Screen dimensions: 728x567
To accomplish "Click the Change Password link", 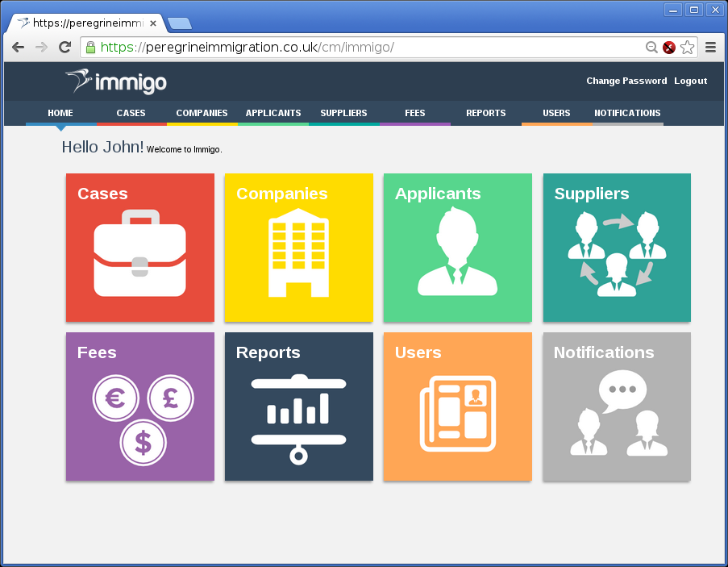I will click(x=626, y=81).
